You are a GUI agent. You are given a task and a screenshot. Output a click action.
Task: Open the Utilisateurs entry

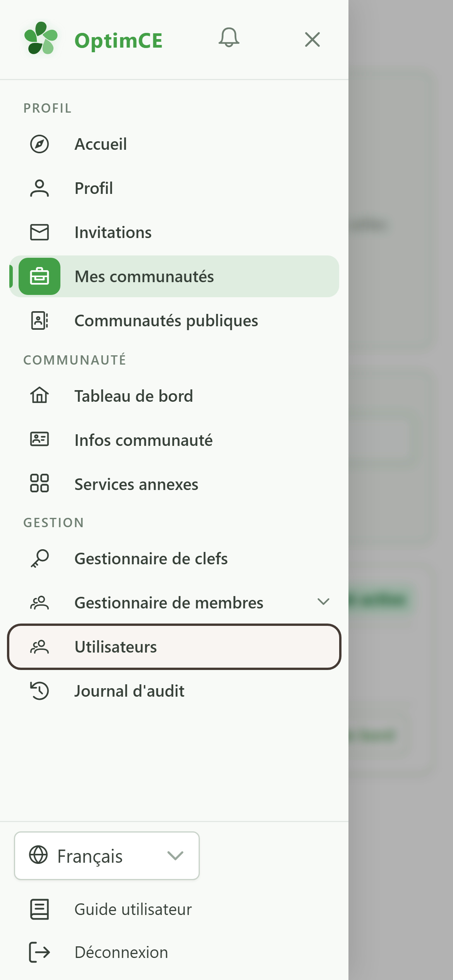click(174, 646)
